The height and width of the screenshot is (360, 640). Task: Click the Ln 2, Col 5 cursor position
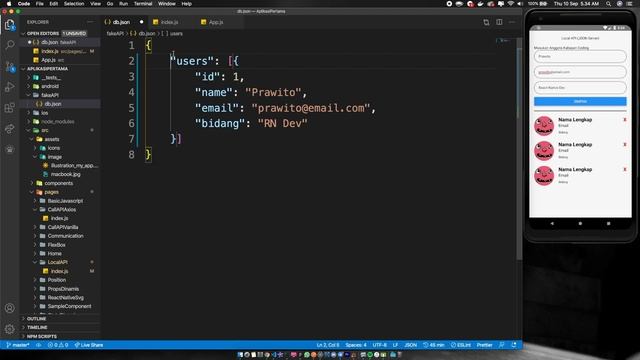point(328,345)
